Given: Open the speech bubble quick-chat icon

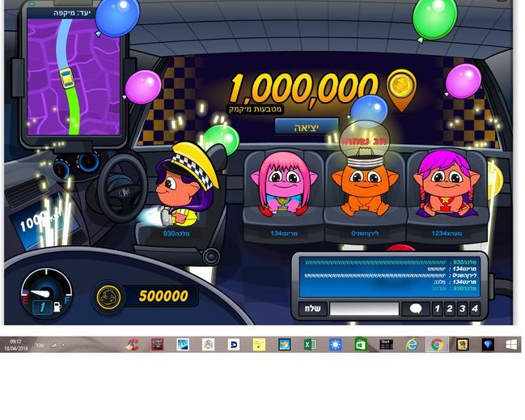Looking at the screenshot, I should (415, 309).
